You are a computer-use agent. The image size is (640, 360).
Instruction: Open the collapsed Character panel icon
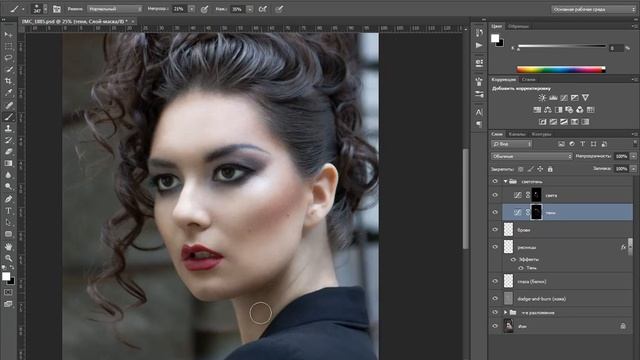click(479, 112)
